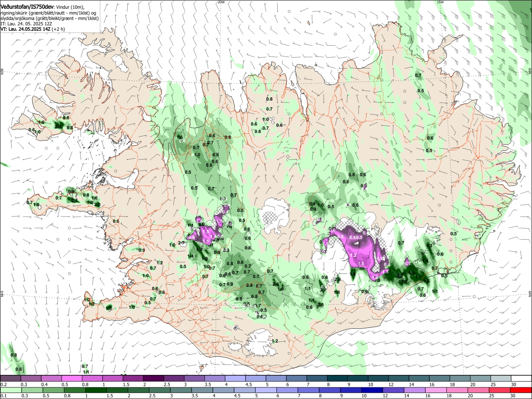Pick the purple 1.5–2 snow swatch
This screenshot has width=532, height=399.
click(x=133, y=379)
